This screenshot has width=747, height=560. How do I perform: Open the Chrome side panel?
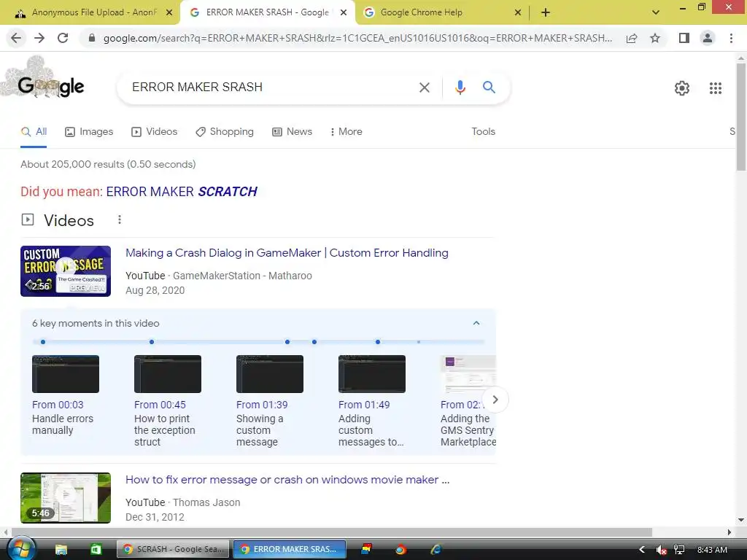coord(684,38)
